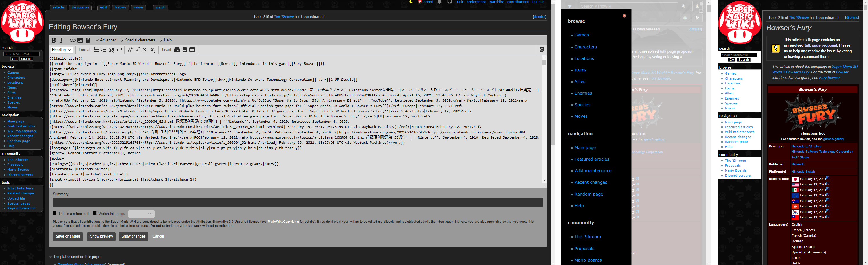The height and width of the screenshot is (265, 868).
Task: Toggle the 'Watch this page' checkbox
Action: coord(95,213)
